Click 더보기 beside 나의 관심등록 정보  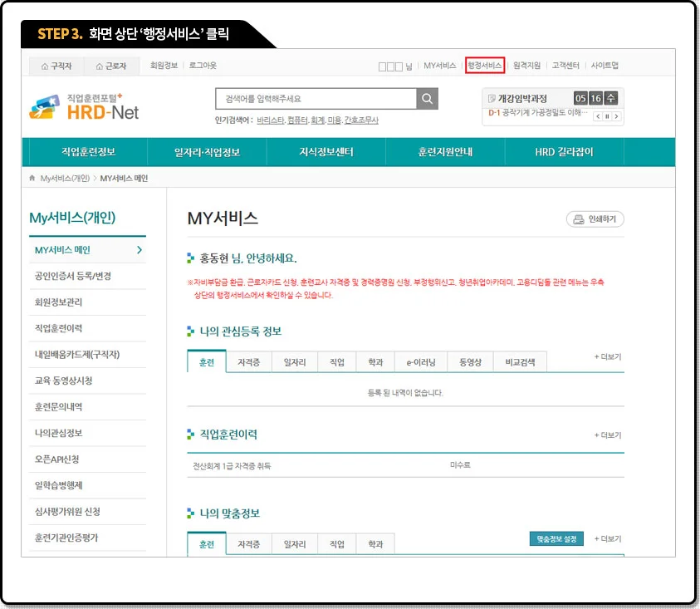608,357
